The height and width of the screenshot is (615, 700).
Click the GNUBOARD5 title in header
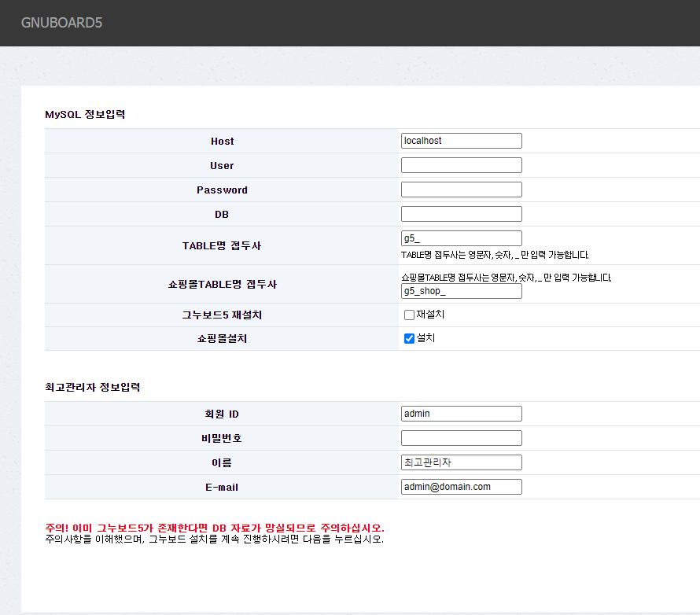(x=61, y=23)
